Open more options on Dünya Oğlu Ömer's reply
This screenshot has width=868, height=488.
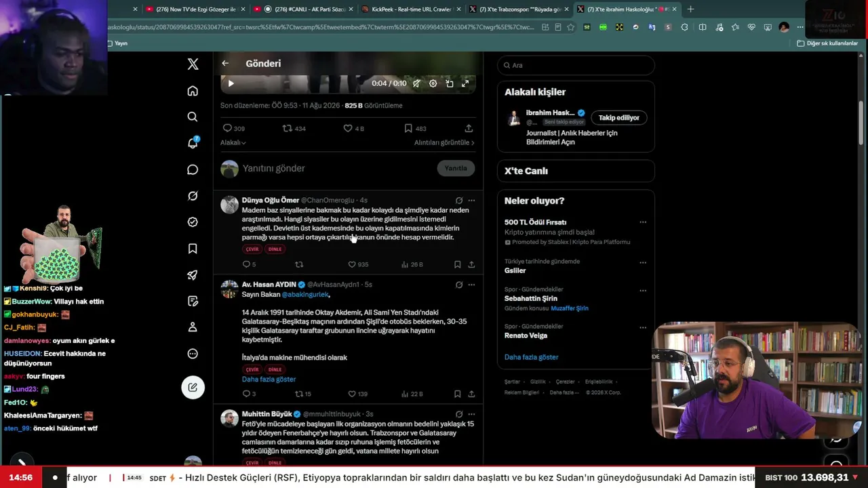pyautogui.click(x=471, y=201)
